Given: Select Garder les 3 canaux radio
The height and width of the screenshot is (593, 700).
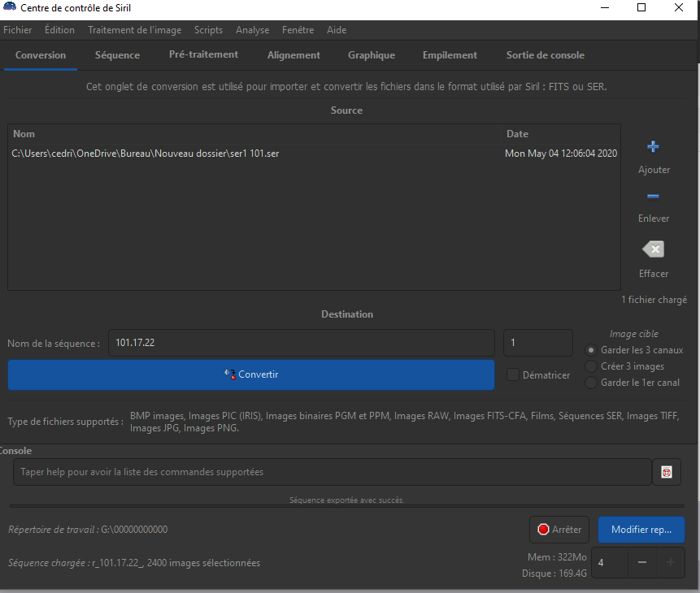Looking at the screenshot, I should point(590,350).
